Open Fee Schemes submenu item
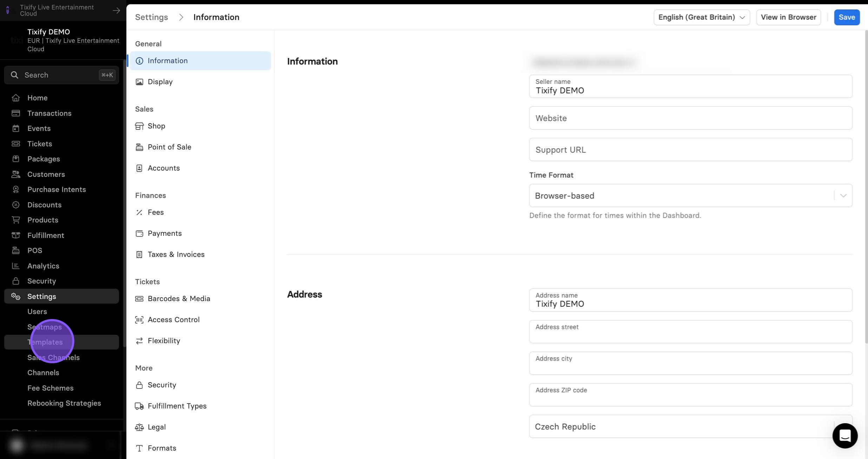The height and width of the screenshot is (459, 868). 61,388
